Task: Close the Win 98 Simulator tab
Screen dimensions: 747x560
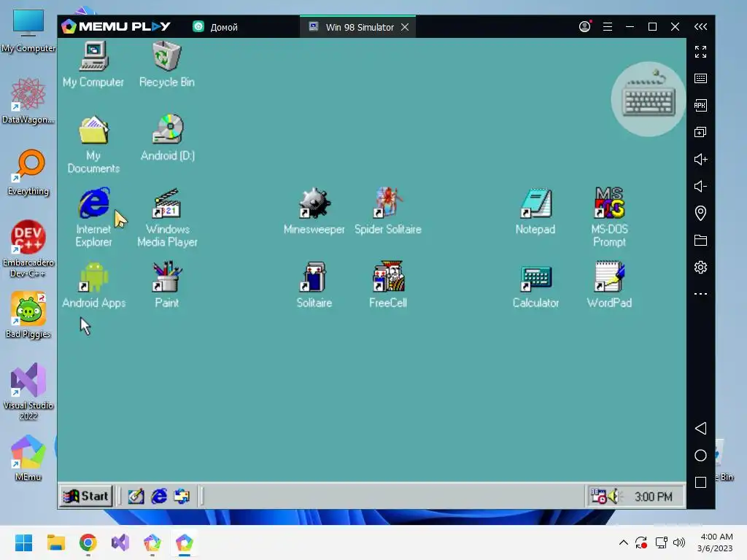Action: coord(405,27)
